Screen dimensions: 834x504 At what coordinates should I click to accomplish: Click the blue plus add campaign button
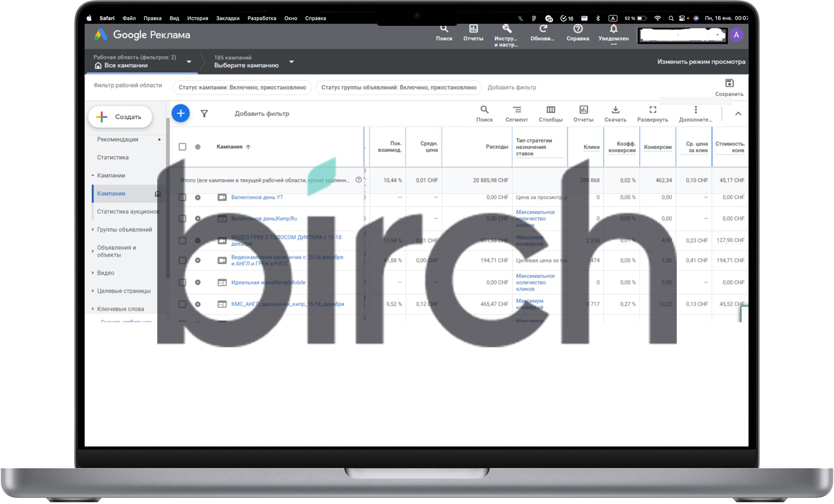[x=181, y=113]
